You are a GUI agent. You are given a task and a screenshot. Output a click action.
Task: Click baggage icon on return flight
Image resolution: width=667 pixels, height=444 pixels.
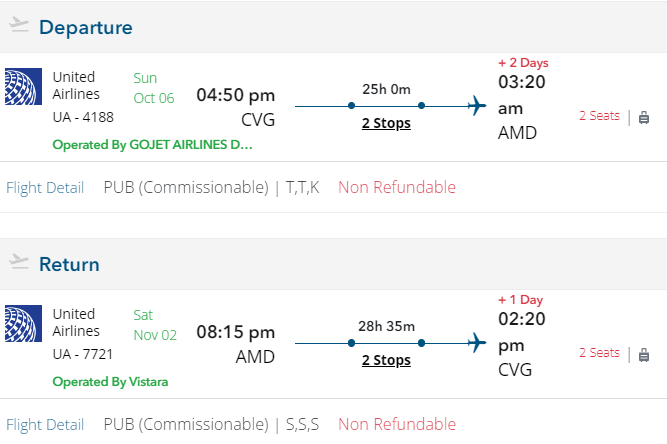coord(644,353)
